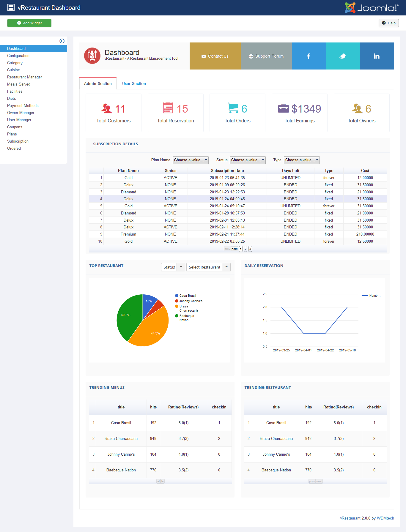Expand the subscription Status filter dropdown

click(247, 160)
